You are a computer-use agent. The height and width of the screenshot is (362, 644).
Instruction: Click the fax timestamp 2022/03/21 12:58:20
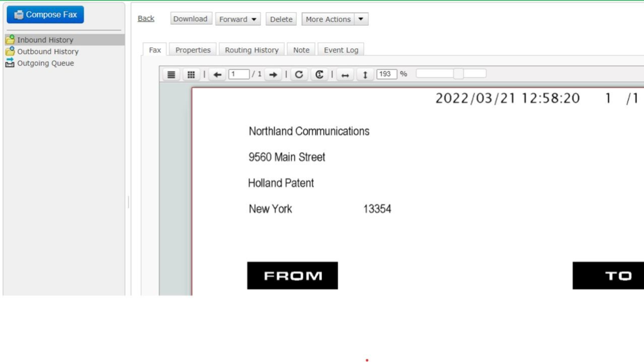508,98
